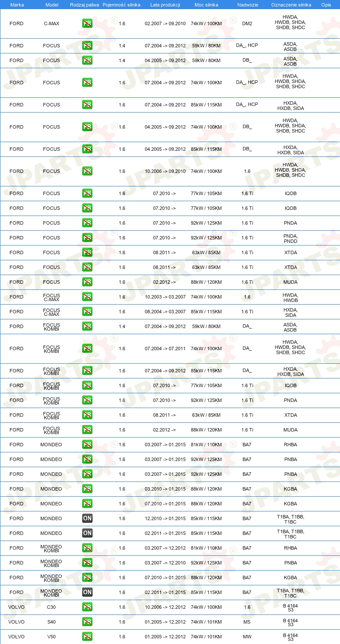The image size is (340, 644).
Task: Click the Rodzaj paliwa column header
Action: tap(84, 5)
